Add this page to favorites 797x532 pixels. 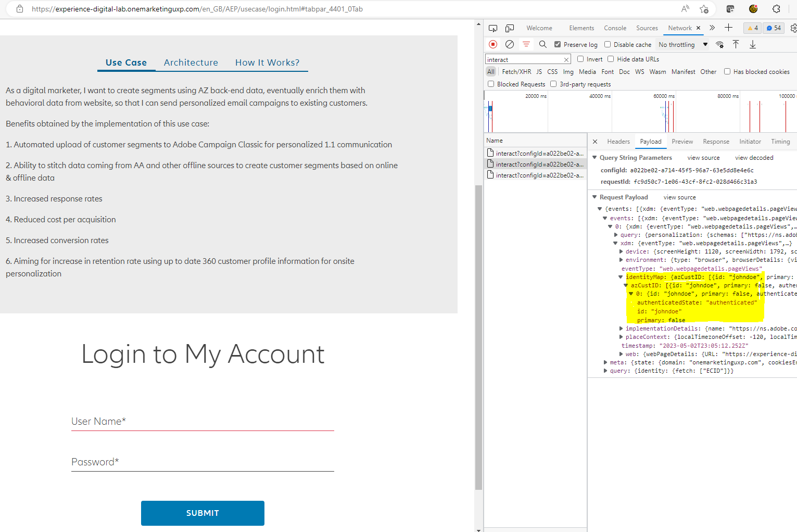coord(704,9)
